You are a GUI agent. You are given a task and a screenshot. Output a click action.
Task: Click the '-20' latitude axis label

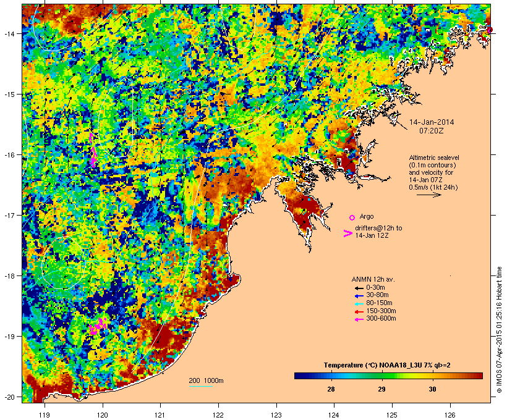pos(9,397)
